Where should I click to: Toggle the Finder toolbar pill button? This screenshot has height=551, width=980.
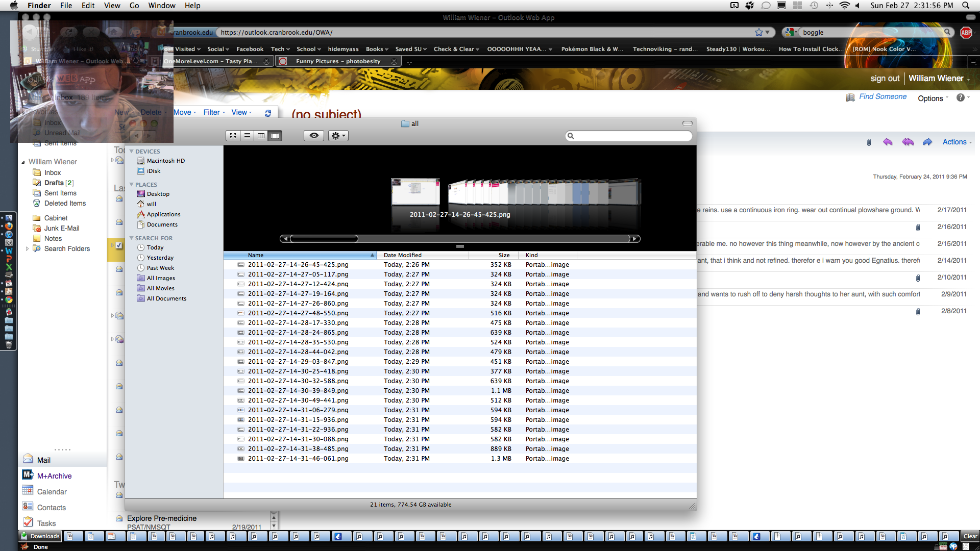pos(687,123)
